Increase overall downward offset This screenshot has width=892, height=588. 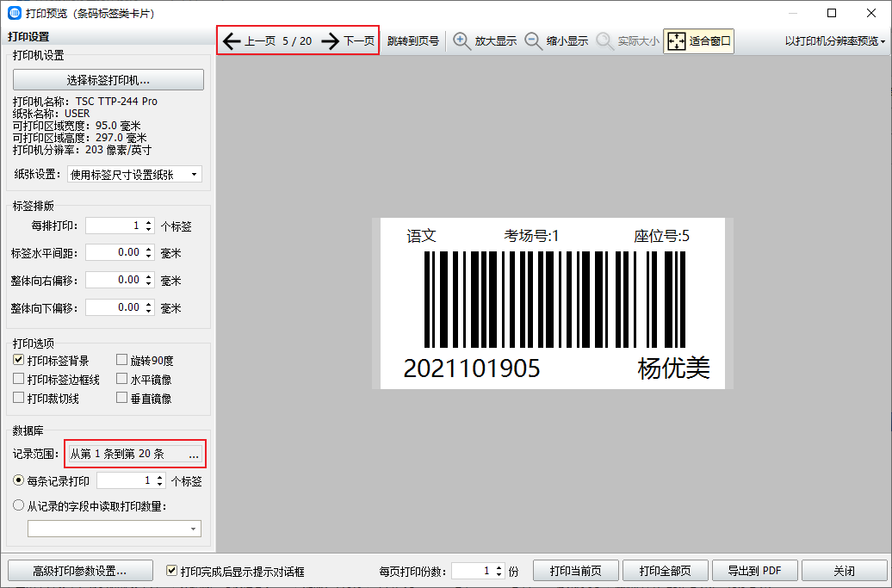148,304
